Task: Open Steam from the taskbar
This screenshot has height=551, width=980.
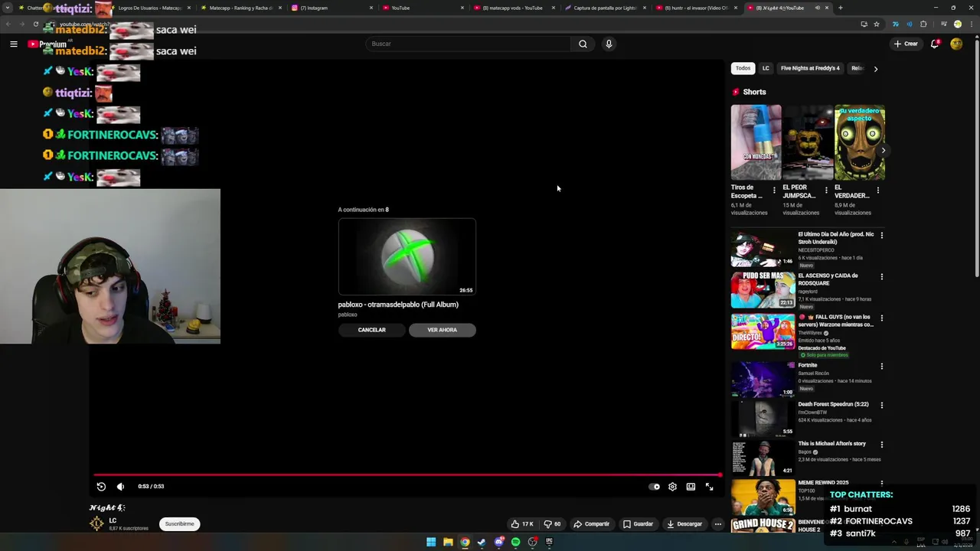Action: point(482,542)
